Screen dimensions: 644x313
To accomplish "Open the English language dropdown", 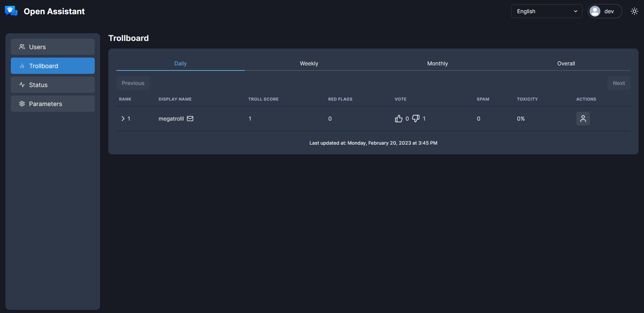I will pyautogui.click(x=547, y=11).
